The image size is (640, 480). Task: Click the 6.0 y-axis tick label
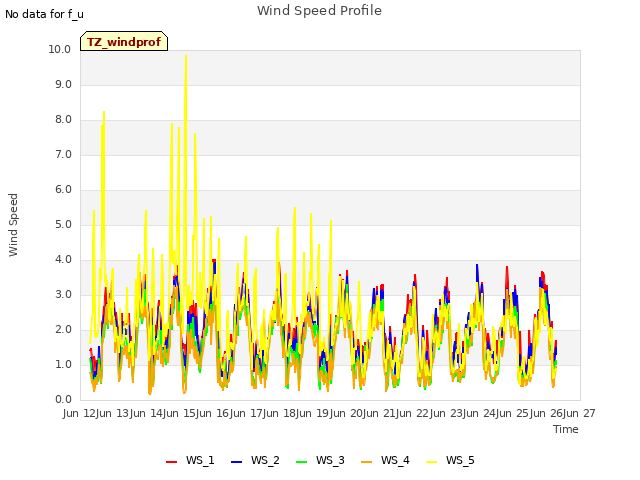tap(63, 189)
